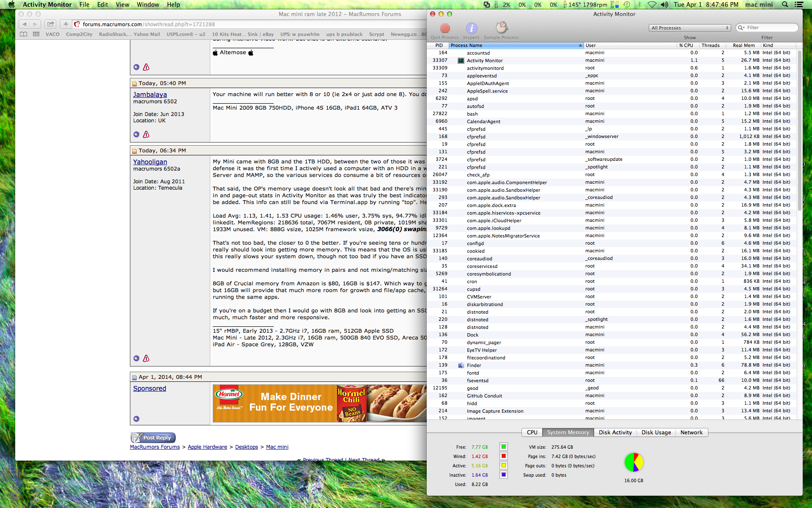Viewport: 812px width, 508px height.
Task: Open the Reading List book icon
Action: coord(24,34)
